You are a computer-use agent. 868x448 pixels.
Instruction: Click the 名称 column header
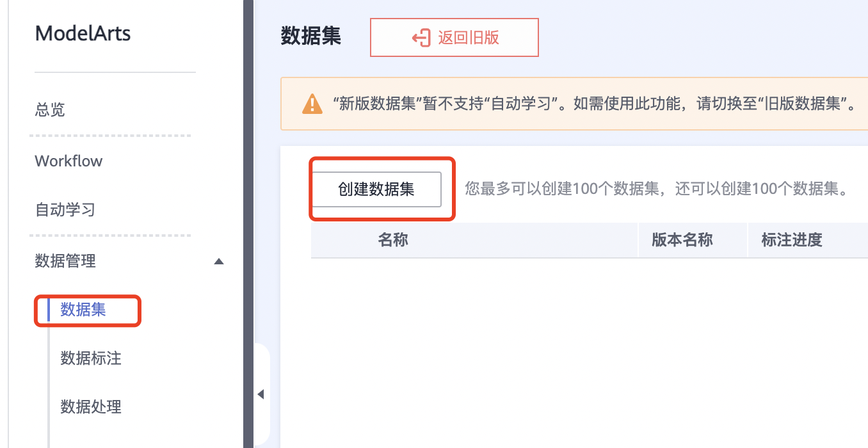[x=393, y=240]
